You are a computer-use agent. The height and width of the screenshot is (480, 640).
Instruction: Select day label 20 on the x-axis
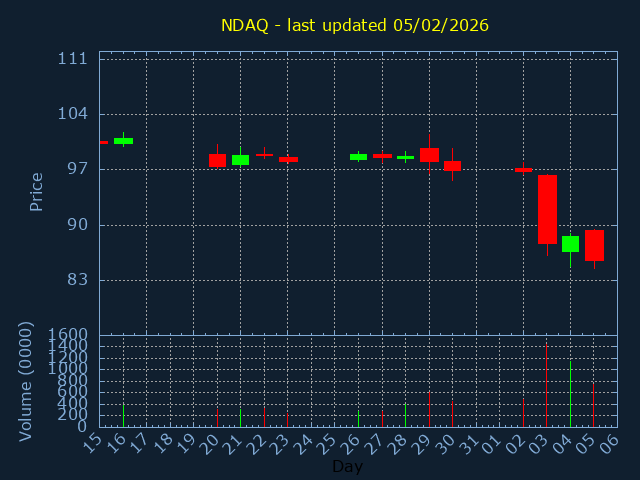pyautogui.click(x=210, y=444)
